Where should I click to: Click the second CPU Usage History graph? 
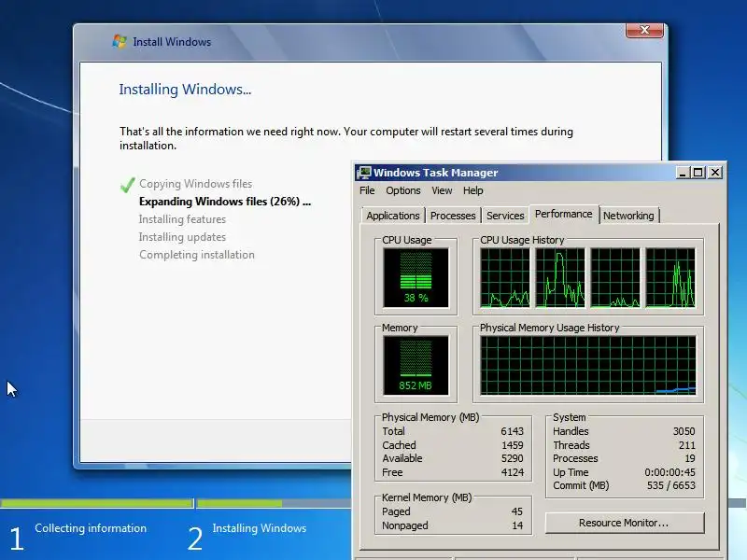tap(560, 278)
